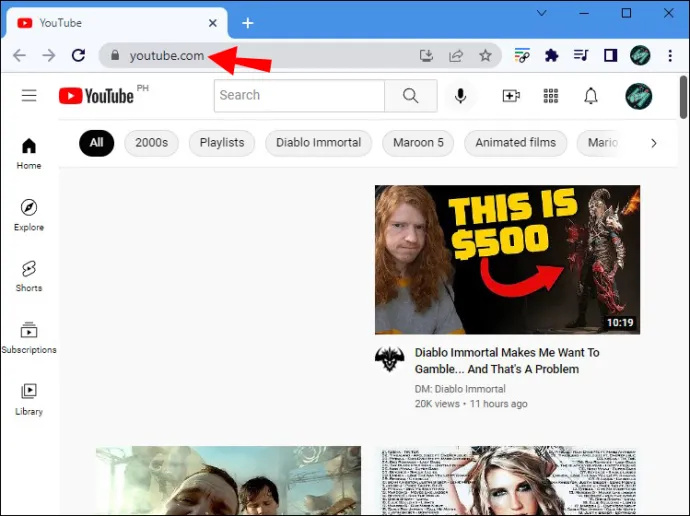
Task: View site info via padlock icon
Action: [x=115, y=55]
